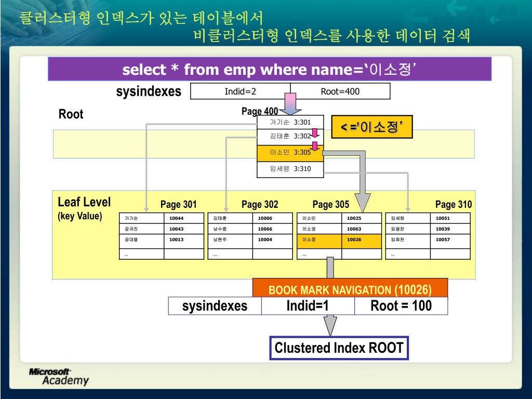532x399 pixels.
Task: Click the name cell left of '10044'
Action: 142,218
